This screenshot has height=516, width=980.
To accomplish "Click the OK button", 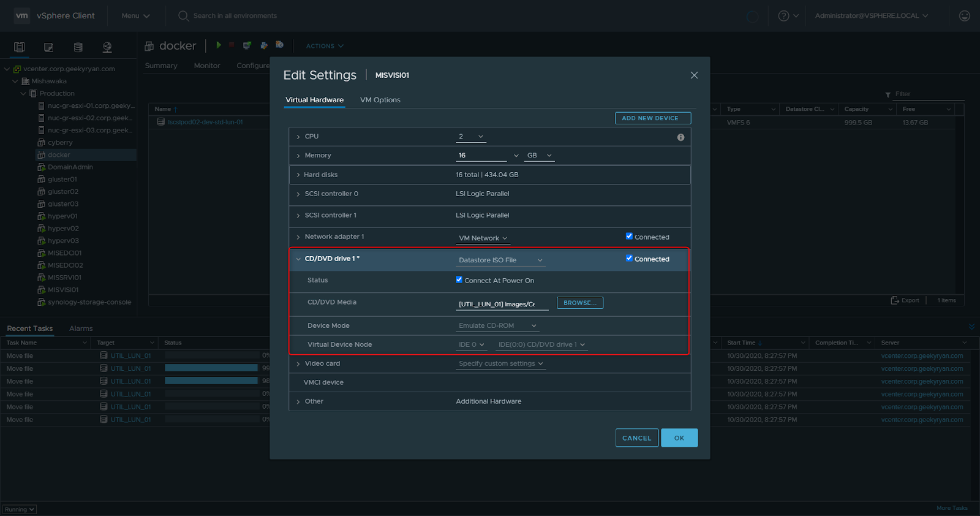I will [679, 438].
